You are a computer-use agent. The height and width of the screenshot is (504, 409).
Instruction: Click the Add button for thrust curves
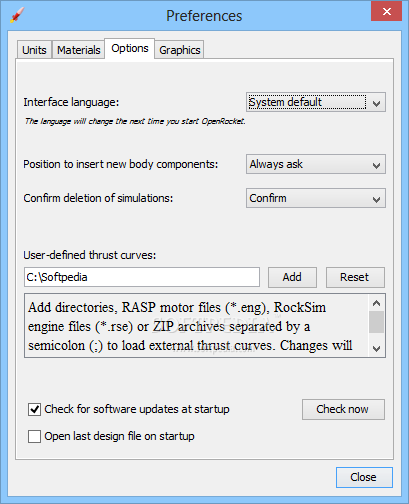pyautogui.click(x=292, y=277)
